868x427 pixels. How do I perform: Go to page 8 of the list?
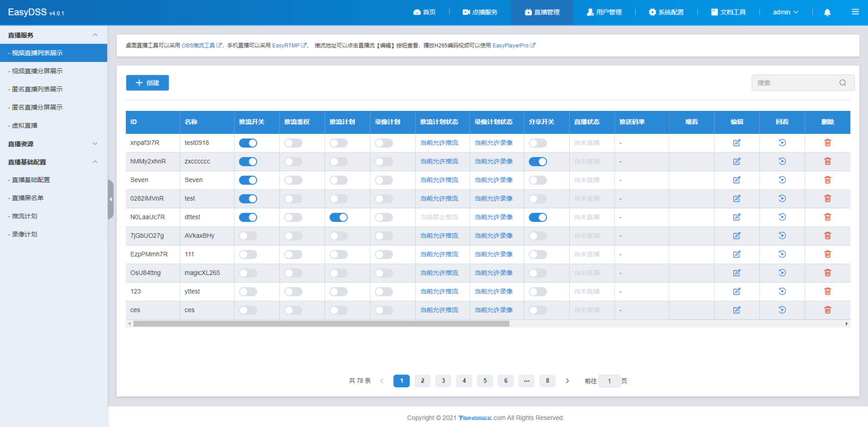click(x=548, y=381)
